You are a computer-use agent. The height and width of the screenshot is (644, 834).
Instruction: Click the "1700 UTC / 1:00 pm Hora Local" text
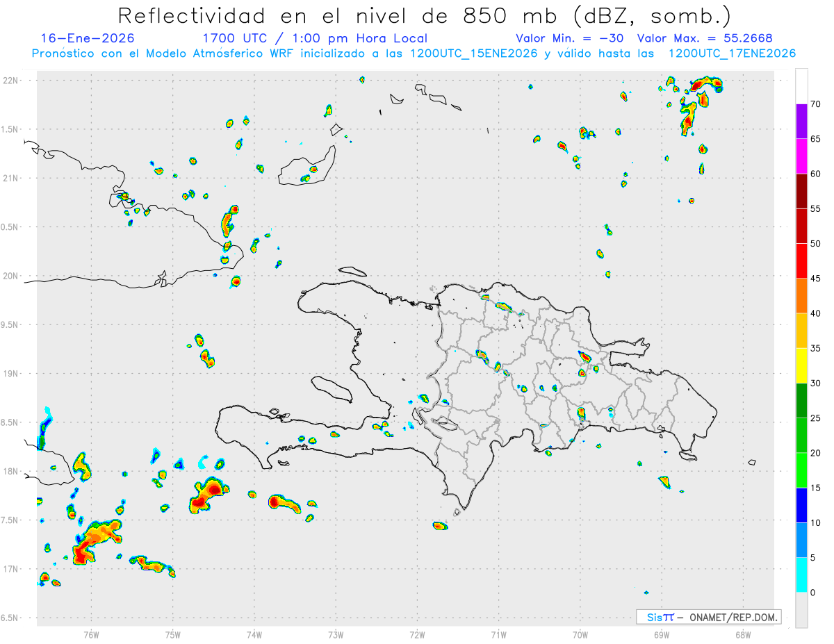coord(315,39)
